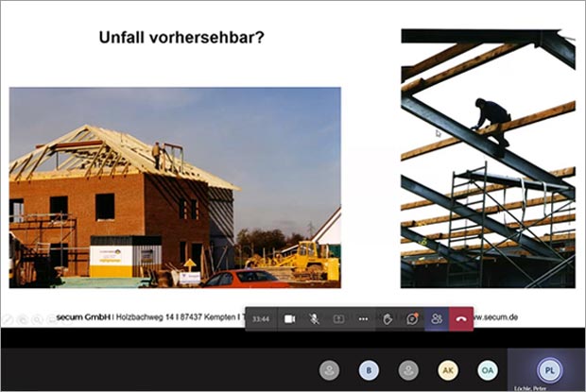
Task: Select participant avatar labeled OA
Action: pos(487,370)
